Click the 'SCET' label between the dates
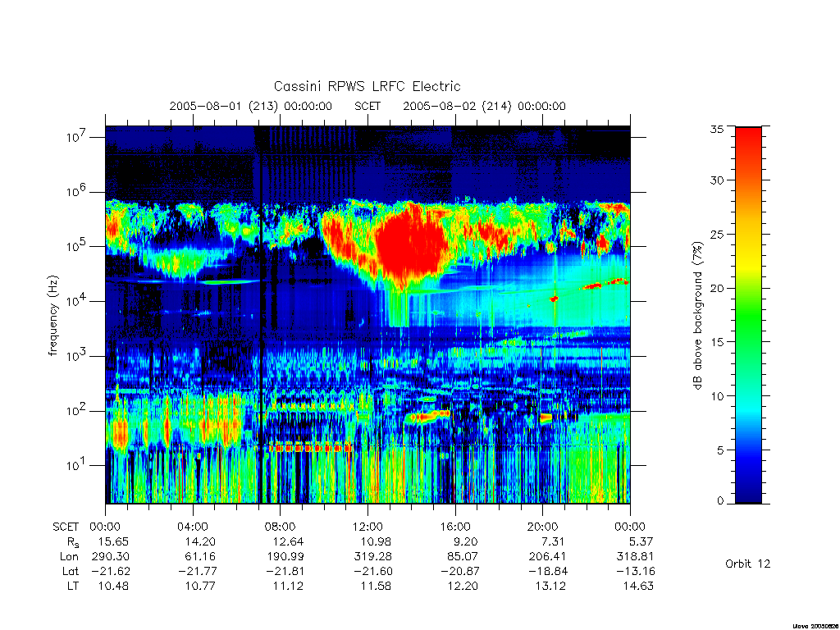 [367, 106]
